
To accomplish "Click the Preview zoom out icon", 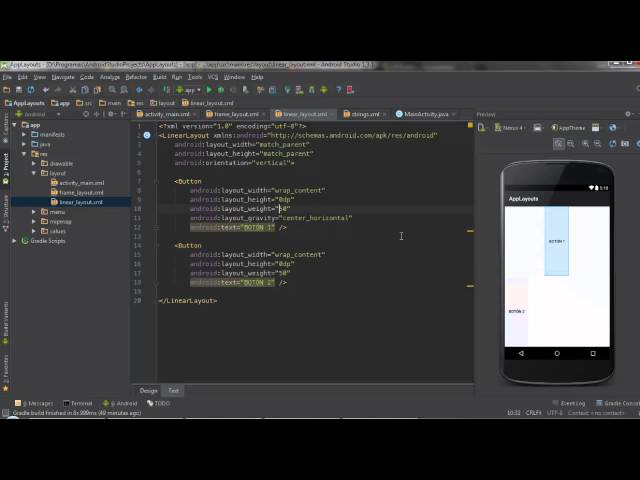I will pos(598,144).
